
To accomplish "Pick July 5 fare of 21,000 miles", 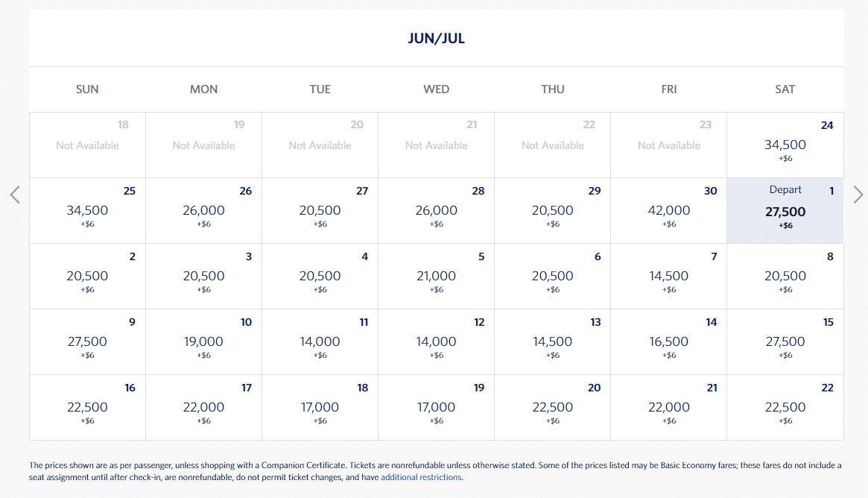I will [436, 277].
